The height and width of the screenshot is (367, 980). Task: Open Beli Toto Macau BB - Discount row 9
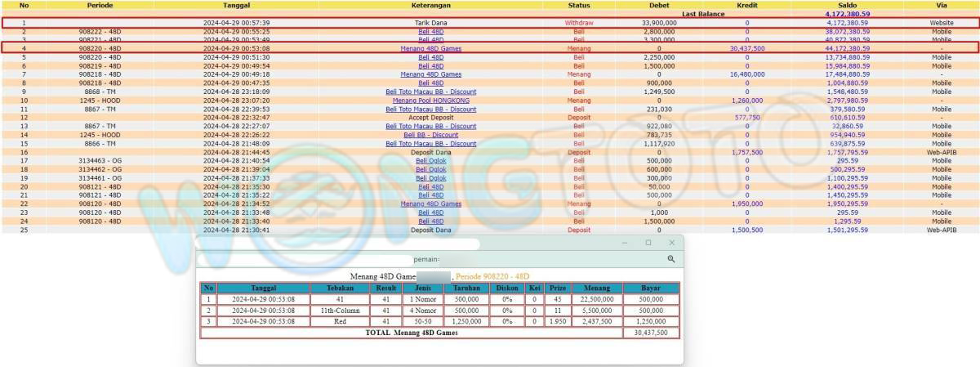pyautogui.click(x=430, y=92)
